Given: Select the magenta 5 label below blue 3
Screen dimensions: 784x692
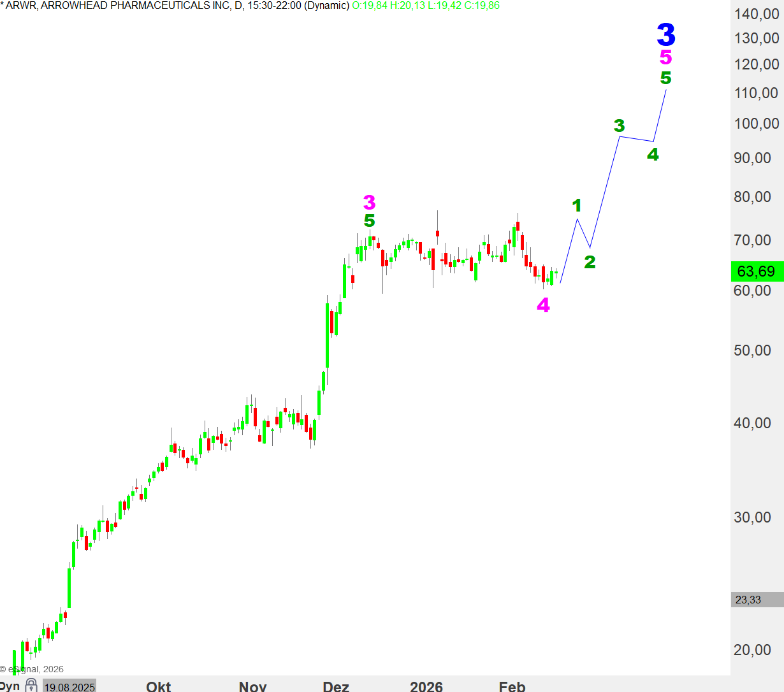Looking at the screenshot, I should tap(665, 57).
